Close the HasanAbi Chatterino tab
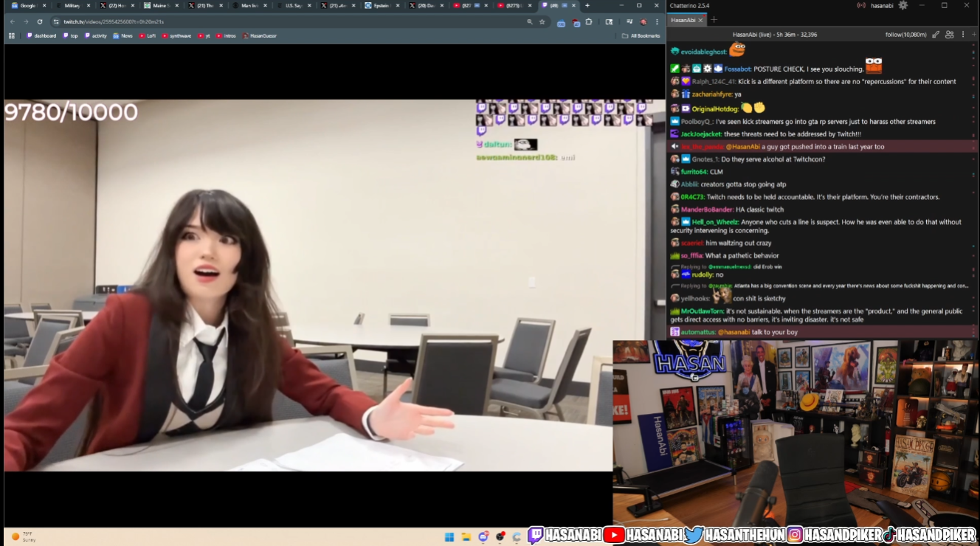Viewport: 980px width, 546px height. [x=701, y=20]
